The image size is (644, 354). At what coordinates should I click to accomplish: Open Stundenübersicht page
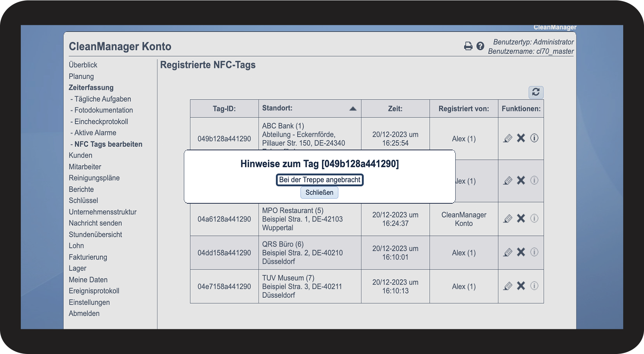(95, 234)
